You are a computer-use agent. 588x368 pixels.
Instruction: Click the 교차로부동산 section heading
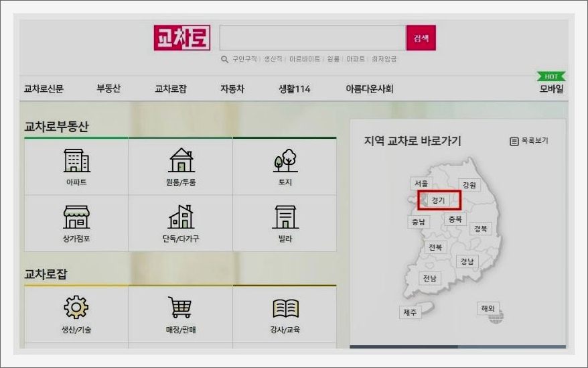tap(57, 127)
